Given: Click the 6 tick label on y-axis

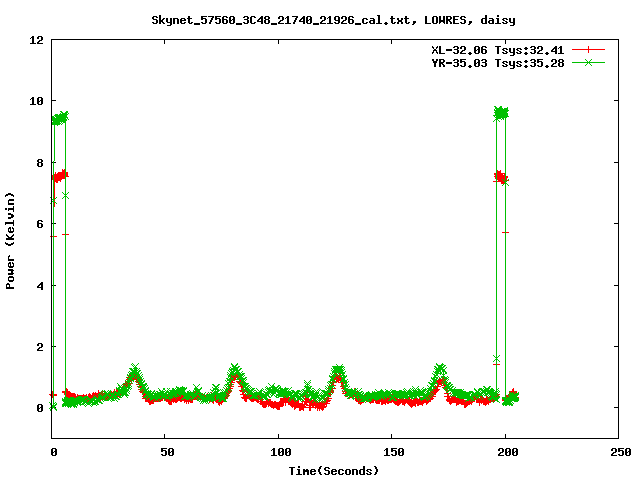Looking at the screenshot, I should pos(40,224).
